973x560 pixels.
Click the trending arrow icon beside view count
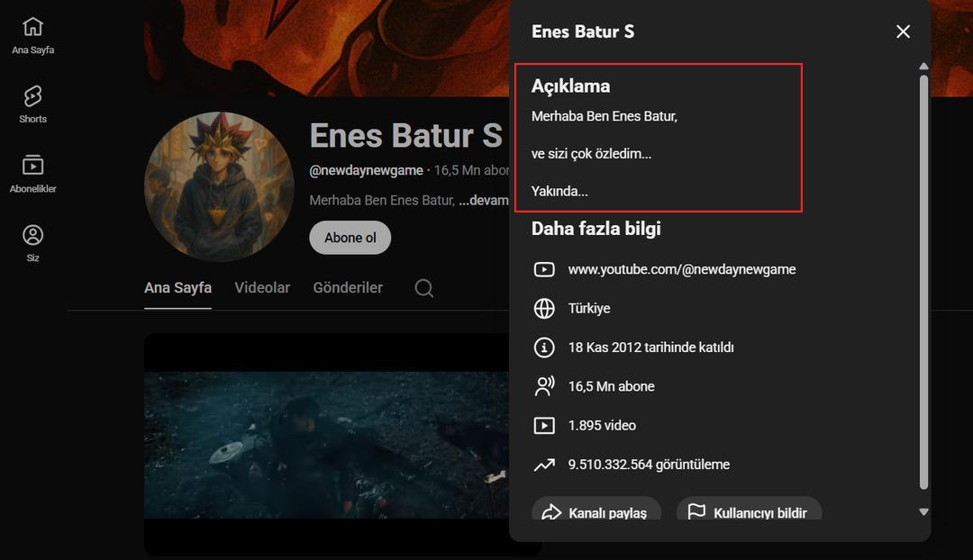(545, 464)
